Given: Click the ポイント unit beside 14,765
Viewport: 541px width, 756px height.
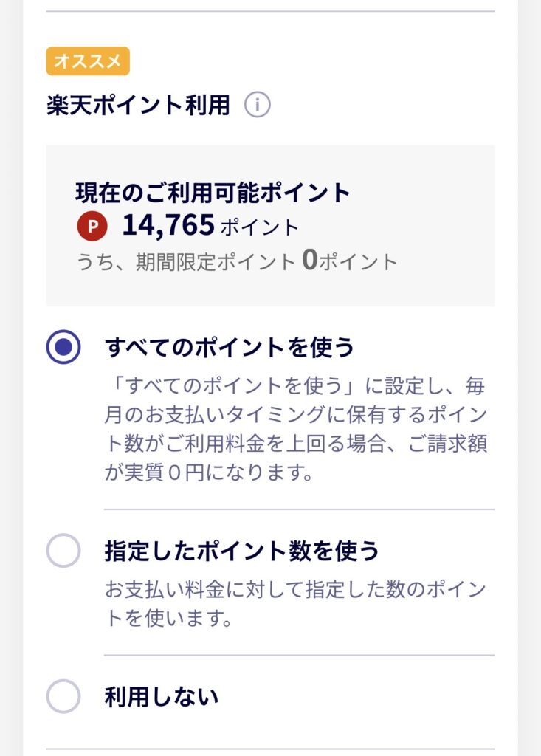Looking at the screenshot, I should click(259, 227).
